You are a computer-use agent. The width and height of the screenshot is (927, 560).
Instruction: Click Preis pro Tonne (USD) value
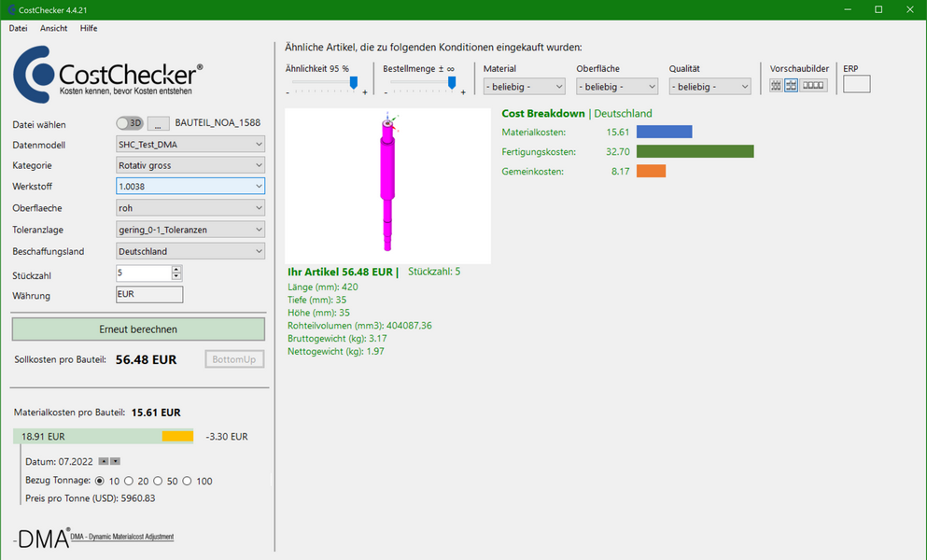[x=138, y=497]
